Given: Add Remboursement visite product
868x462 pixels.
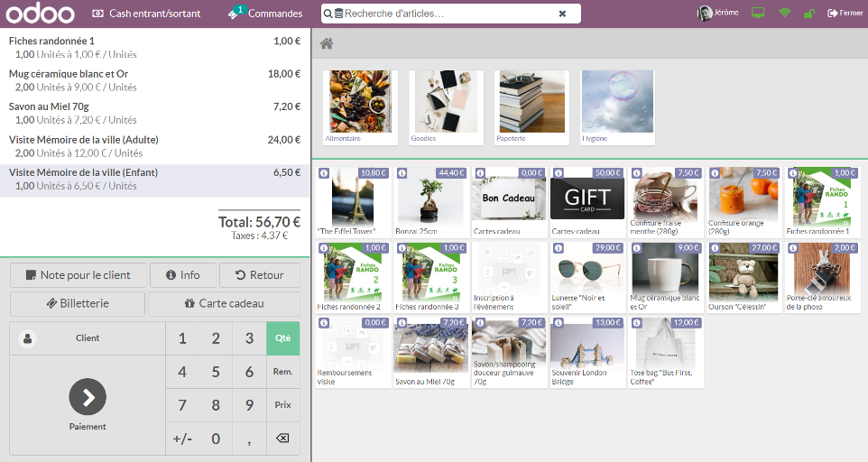Looking at the screenshot, I should click(x=353, y=352).
